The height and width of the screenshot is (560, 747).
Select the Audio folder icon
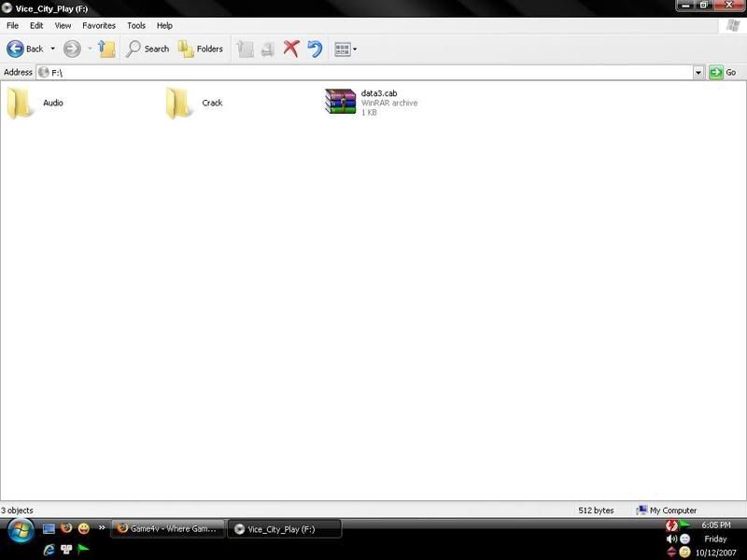click(x=20, y=103)
